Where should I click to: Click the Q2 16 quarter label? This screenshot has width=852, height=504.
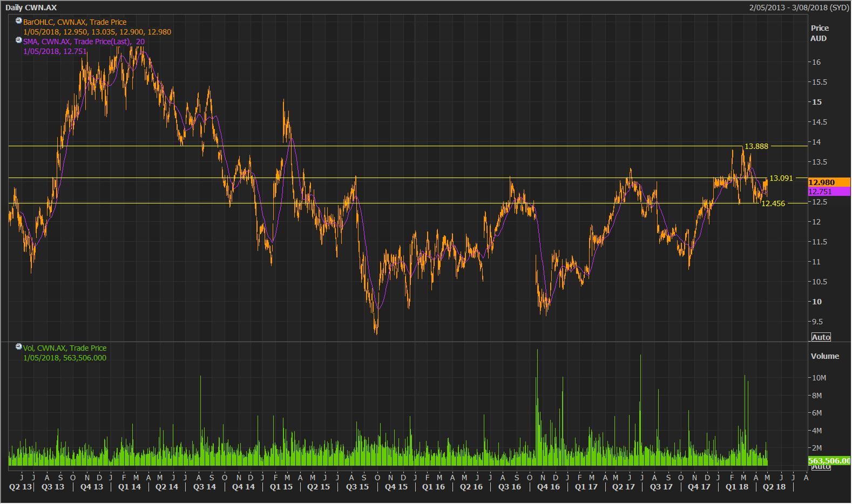471,487
